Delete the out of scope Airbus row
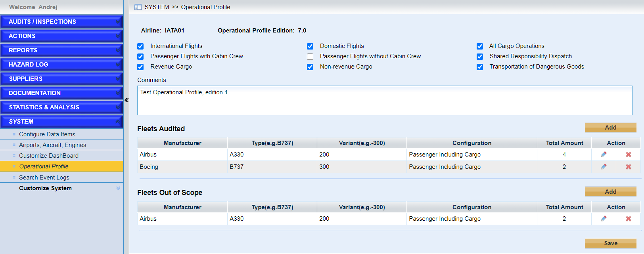 pos(628,219)
